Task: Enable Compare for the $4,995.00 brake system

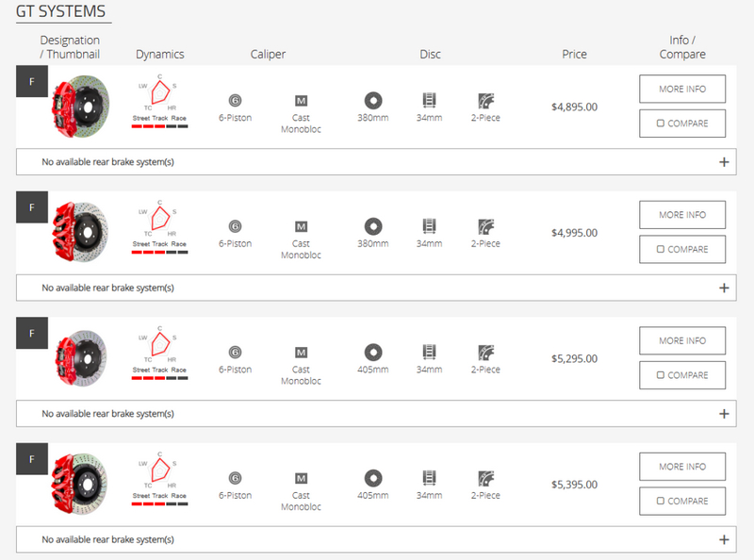Action: 661,250
